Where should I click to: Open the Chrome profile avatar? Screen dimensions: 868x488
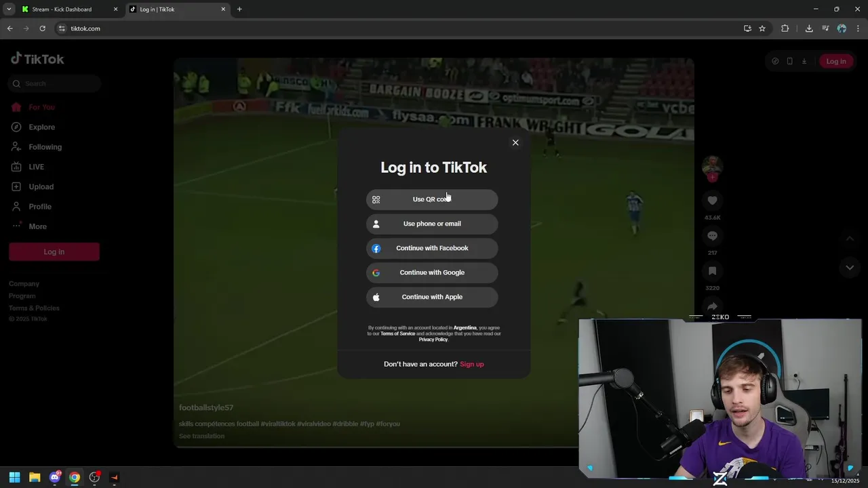[x=842, y=28]
